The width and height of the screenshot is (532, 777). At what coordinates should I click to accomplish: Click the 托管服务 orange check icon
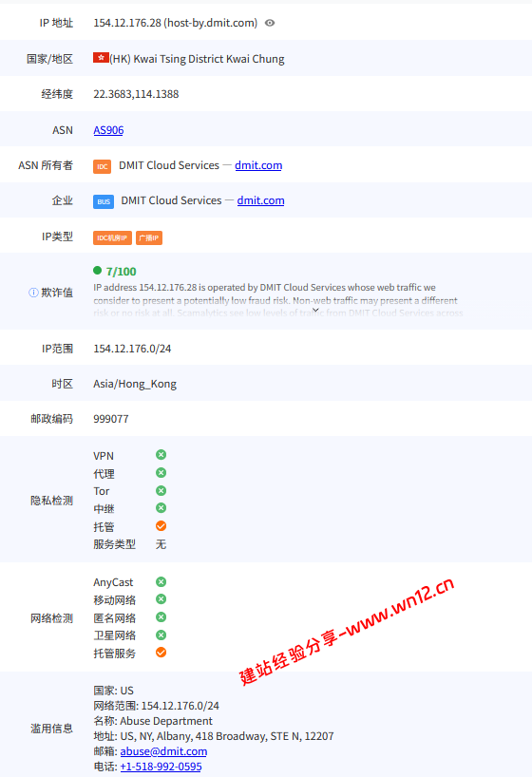click(161, 653)
